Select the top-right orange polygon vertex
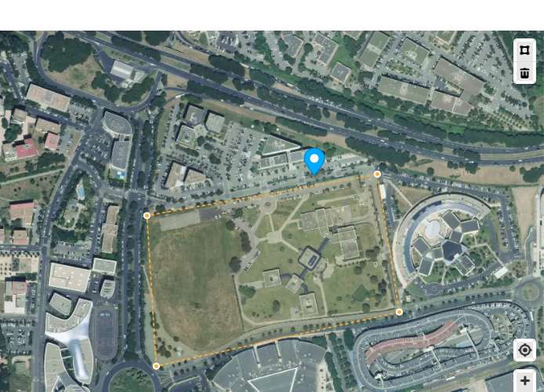The image size is (544, 392). (378, 174)
